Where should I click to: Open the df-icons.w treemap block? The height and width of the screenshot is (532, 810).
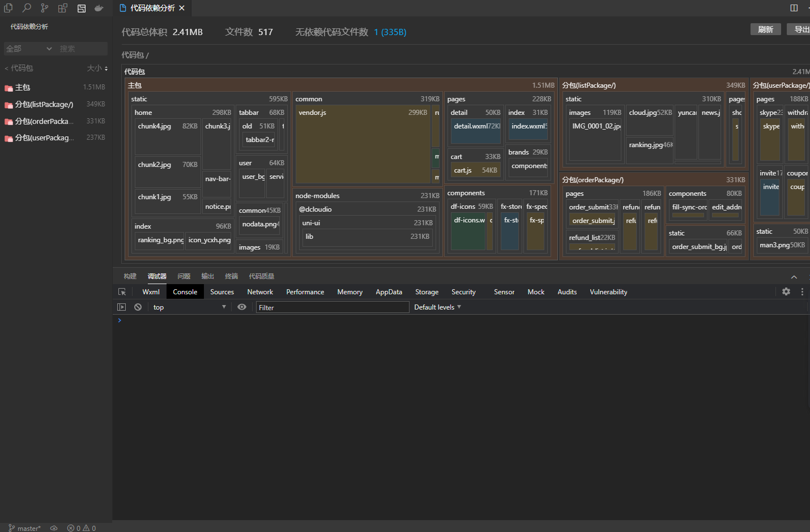coord(469,233)
